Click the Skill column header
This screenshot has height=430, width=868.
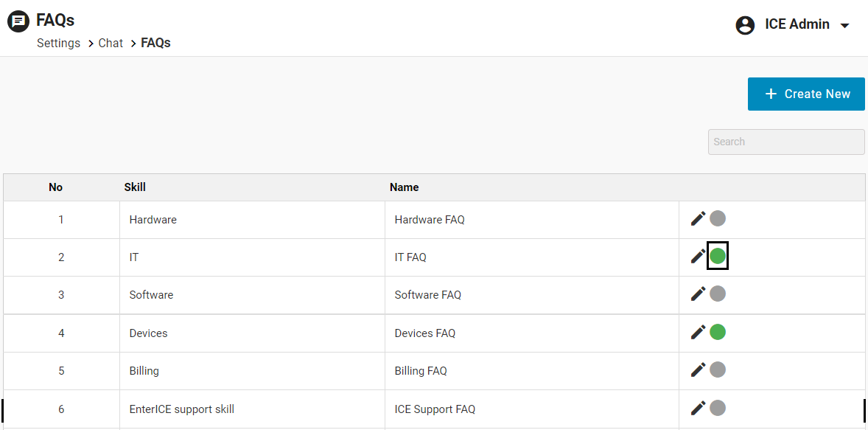click(x=135, y=187)
